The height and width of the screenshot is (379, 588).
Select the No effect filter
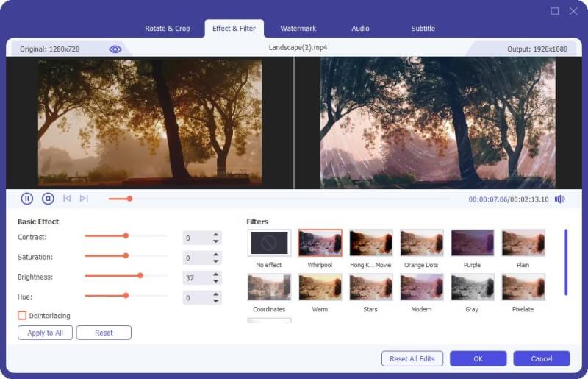coord(269,243)
